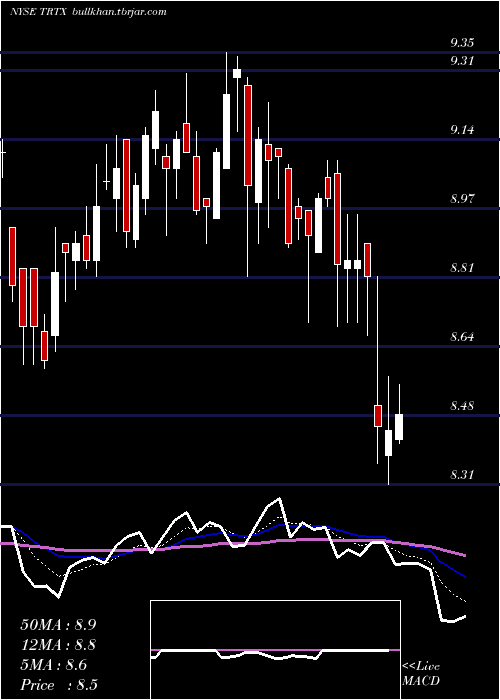Screen dimensions: 500x700
Task: Click the 8.64 price level label
Action: click(x=462, y=337)
